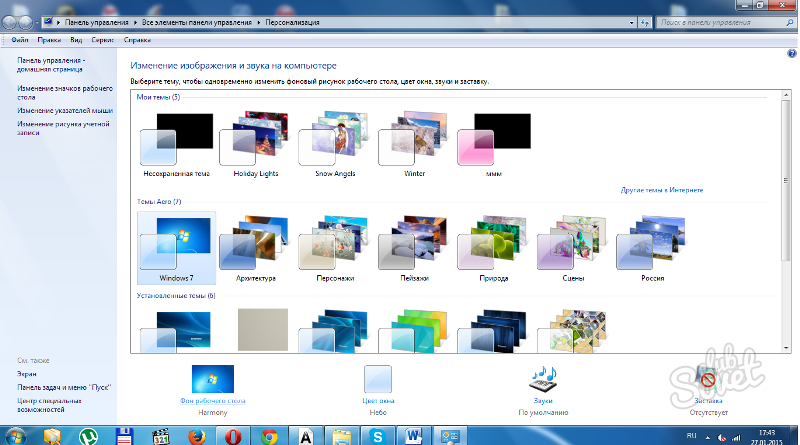Launch Firefox from the taskbar
Screen dimensions: 800x445
tap(198, 436)
